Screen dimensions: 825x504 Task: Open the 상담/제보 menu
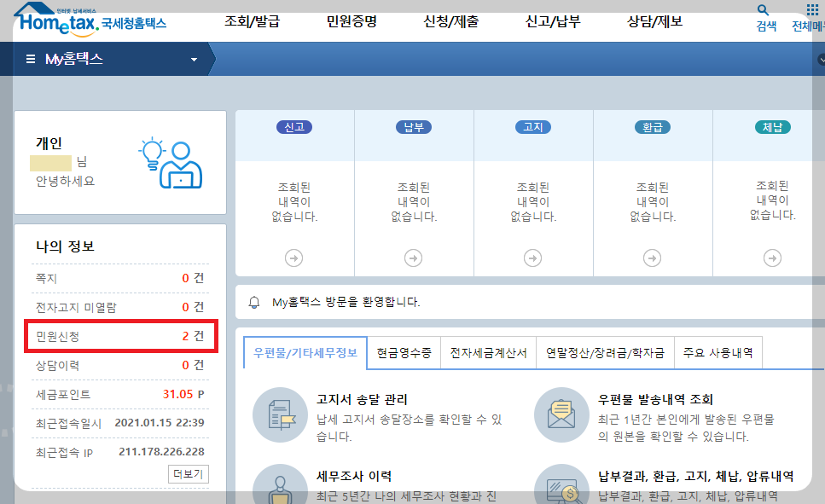(x=654, y=21)
